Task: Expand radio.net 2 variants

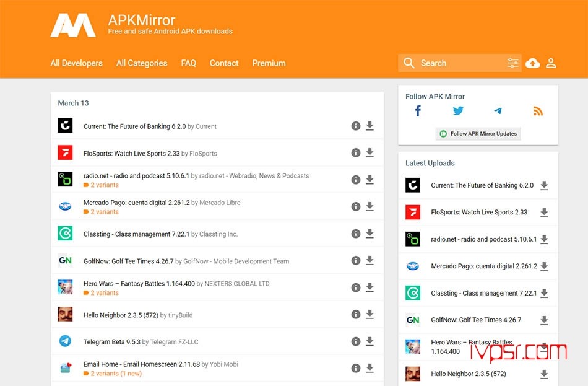Action: point(101,185)
